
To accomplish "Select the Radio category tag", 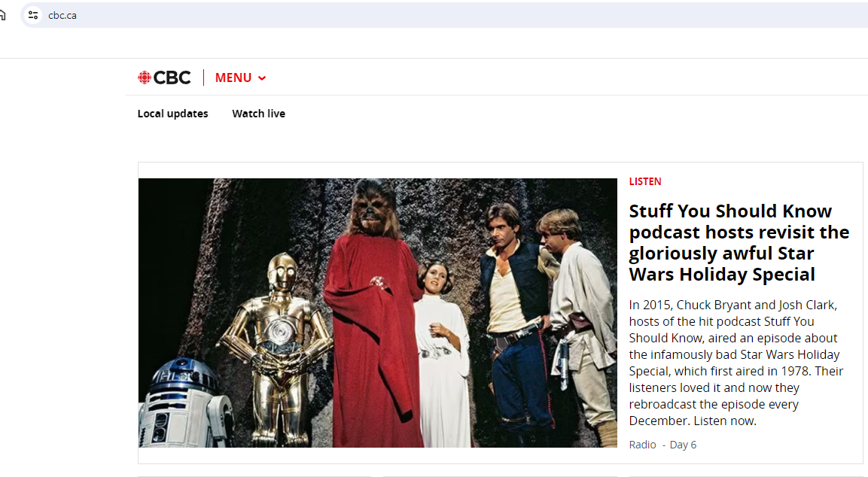I will (x=642, y=445).
